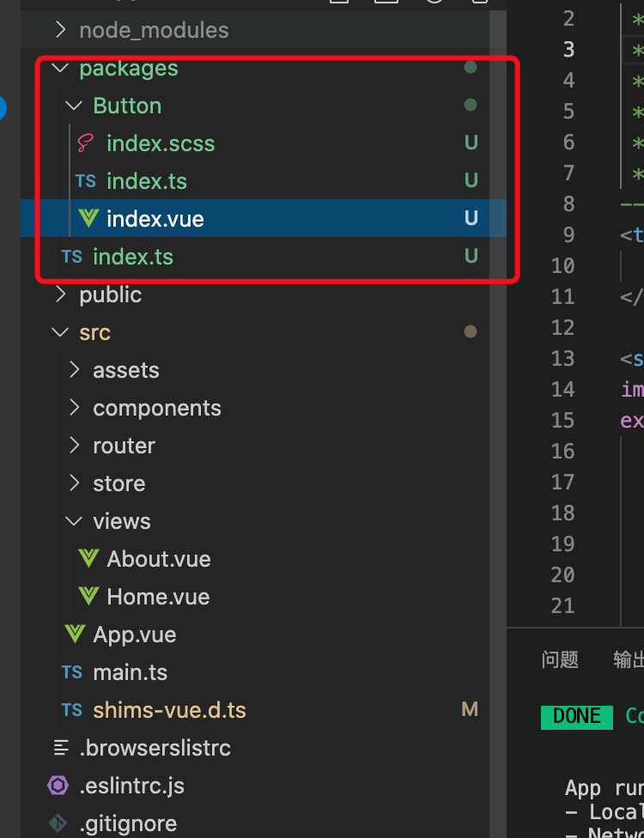The height and width of the screenshot is (838, 644).
Task: Open About.vue file name
Action: click(159, 558)
